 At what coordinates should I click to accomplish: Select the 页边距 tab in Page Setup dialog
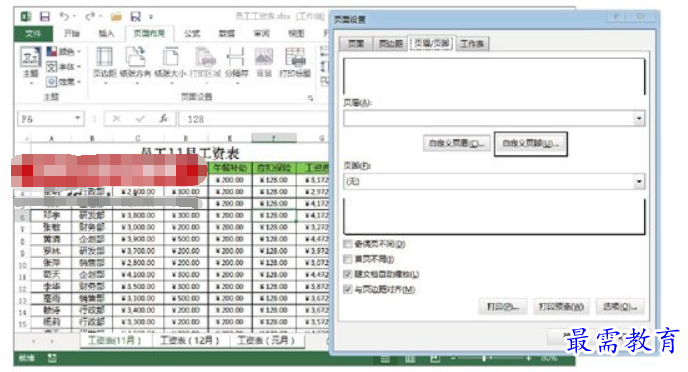[391, 43]
